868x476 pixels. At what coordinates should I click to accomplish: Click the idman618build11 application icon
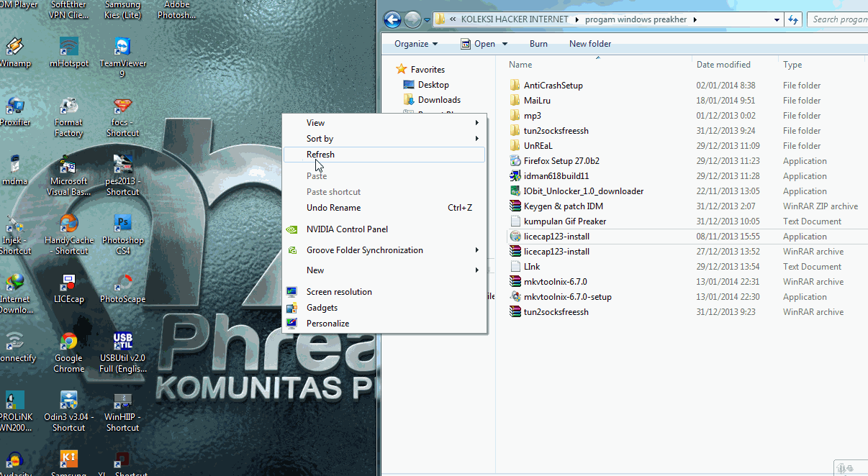[x=515, y=176]
